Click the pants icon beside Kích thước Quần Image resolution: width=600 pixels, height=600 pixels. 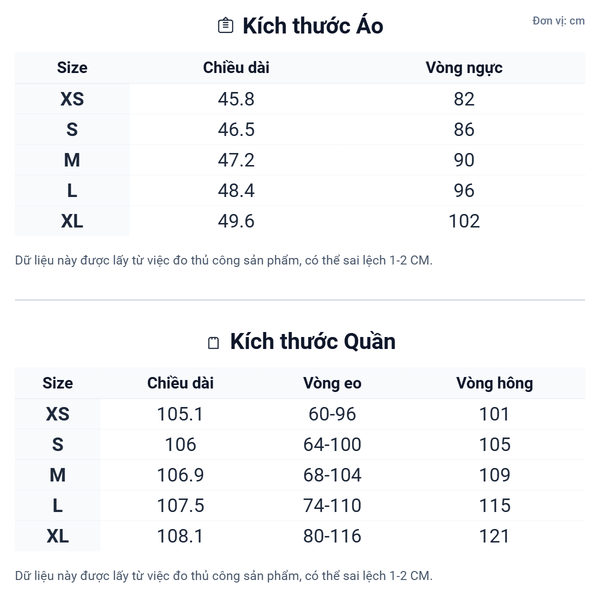pyautogui.click(x=212, y=343)
